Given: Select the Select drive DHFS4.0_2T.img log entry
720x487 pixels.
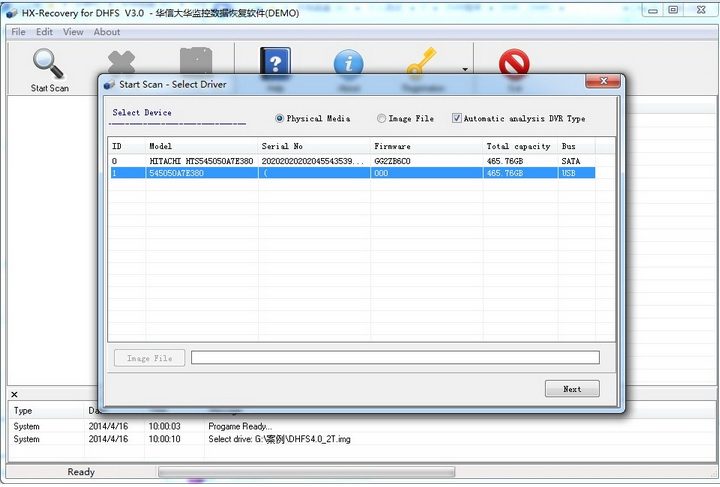Looking at the screenshot, I should 363,439.
